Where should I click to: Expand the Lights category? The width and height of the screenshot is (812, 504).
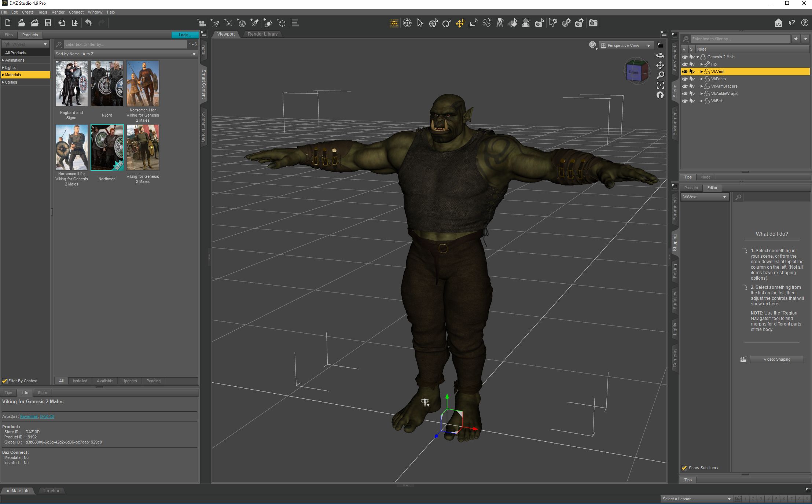[x=3, y=67]
